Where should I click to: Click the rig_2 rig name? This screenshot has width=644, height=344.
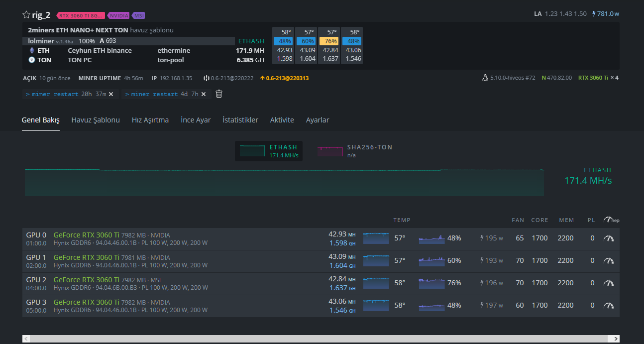click(41, 14)
